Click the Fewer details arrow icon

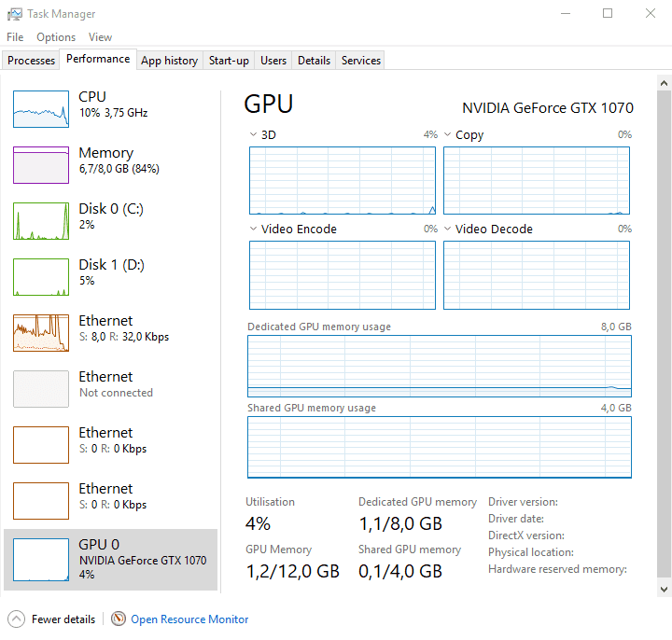16,619
